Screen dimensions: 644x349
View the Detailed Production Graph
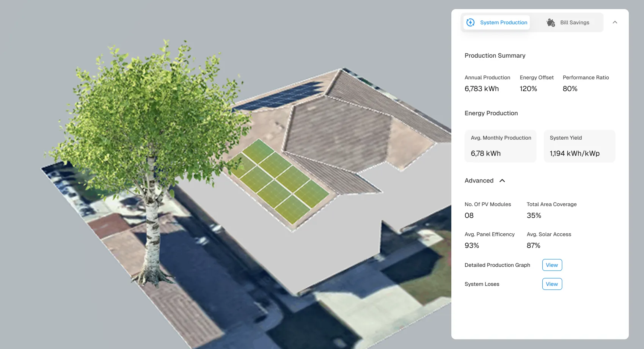[552, 265]
